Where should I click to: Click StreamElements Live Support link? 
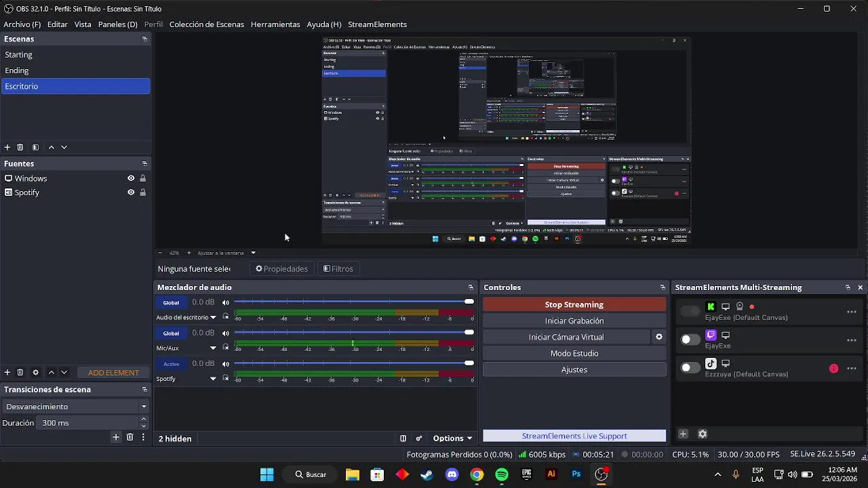tap(574, 436)
